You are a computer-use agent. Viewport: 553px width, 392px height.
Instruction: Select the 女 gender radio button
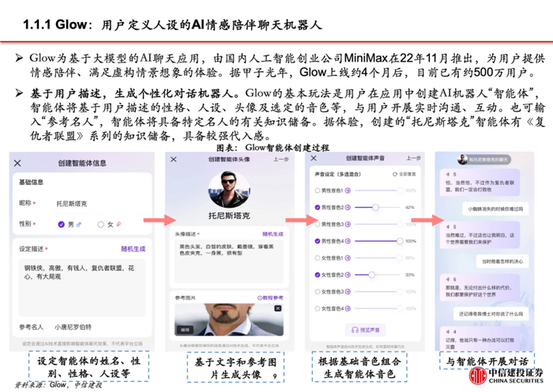(x=101, y=224)
